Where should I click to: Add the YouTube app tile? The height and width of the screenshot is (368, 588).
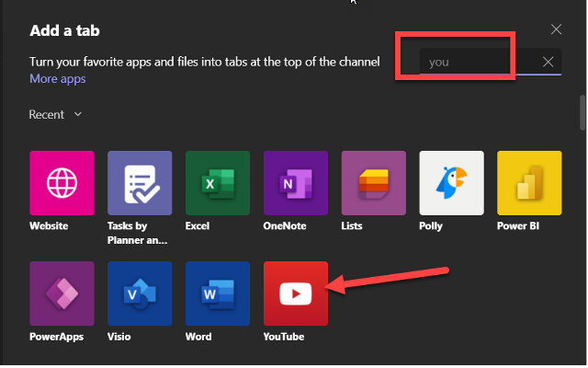pos(296,293)
